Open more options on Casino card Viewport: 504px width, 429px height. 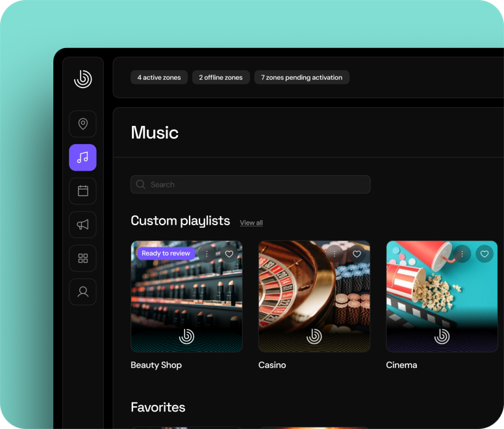pos(334,254)
